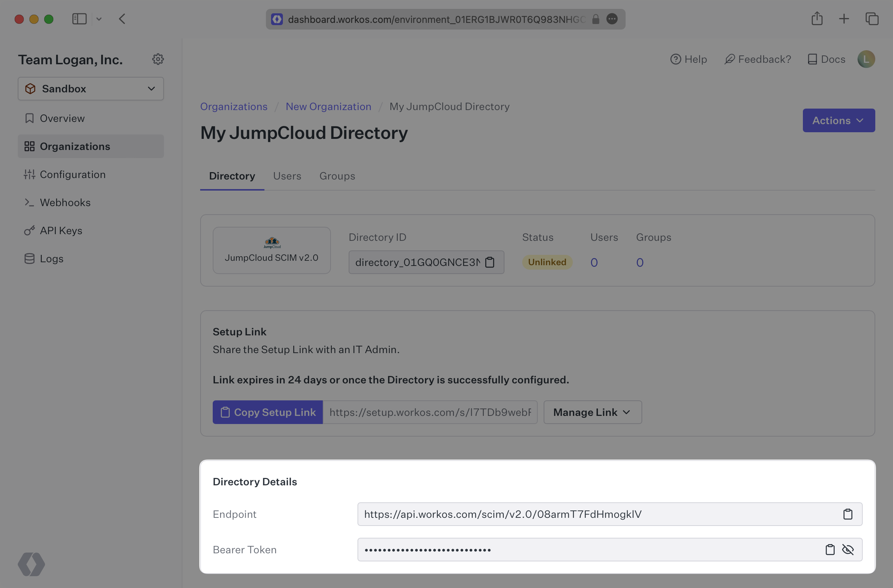Click the Organizations breadcrumb link

point(233,106)
